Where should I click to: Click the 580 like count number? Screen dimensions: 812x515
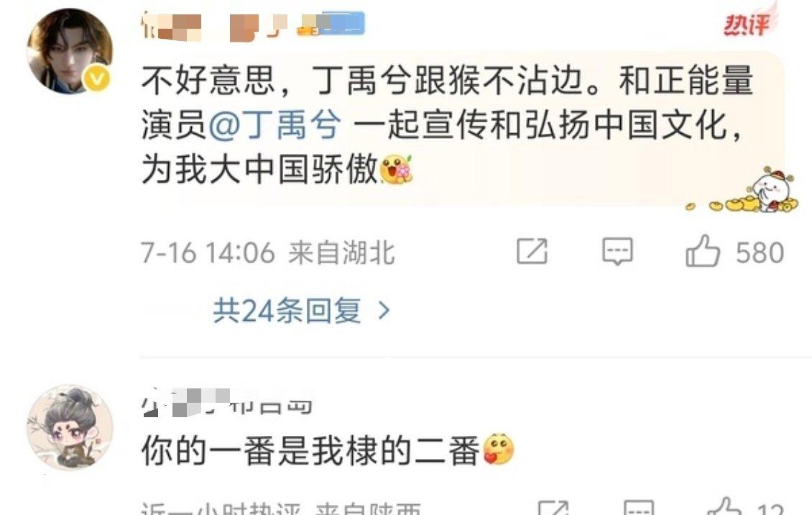(x=760, y=252)
